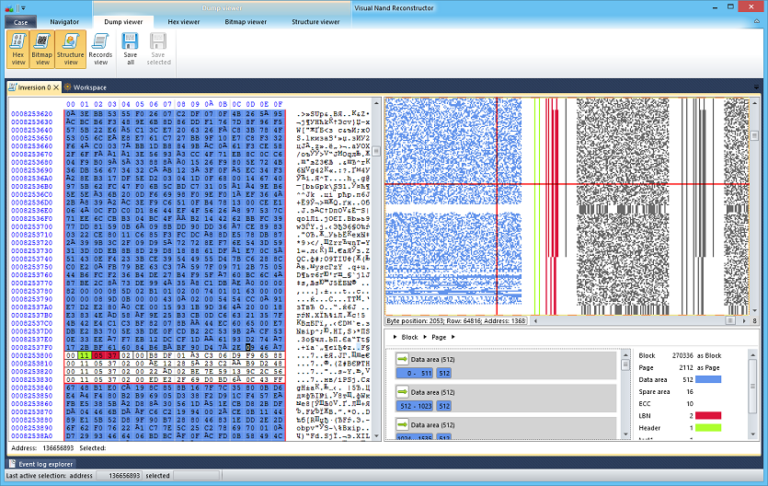Toggle the Hex view button
The image size is (768, 486).
click(18, 49)
